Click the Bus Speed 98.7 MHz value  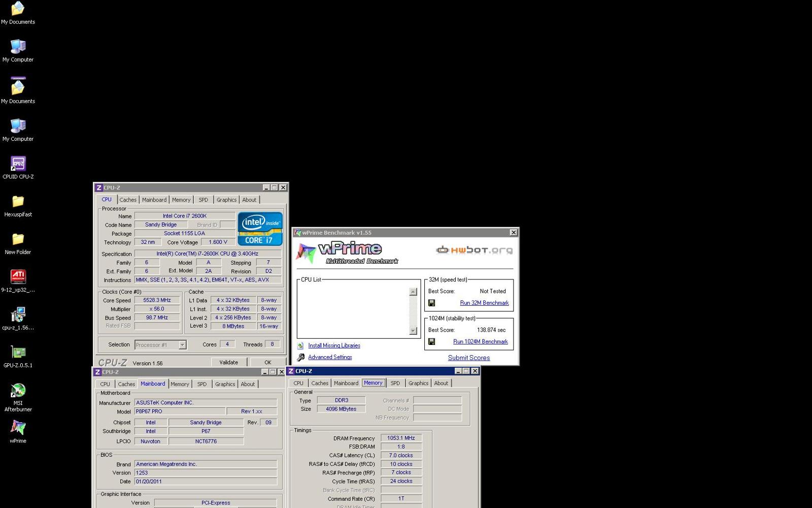(x=157, y=317)
